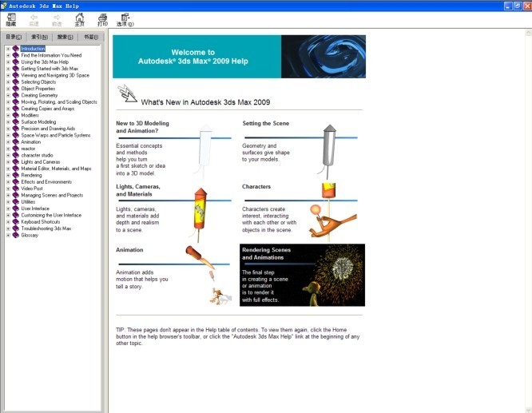Select Customizing the User Interface topic

51,215
